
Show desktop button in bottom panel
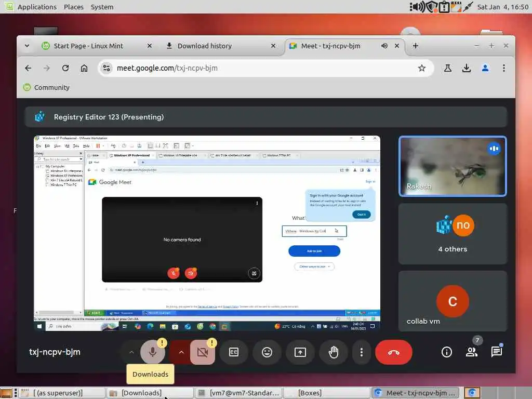(x=6, y=393)
